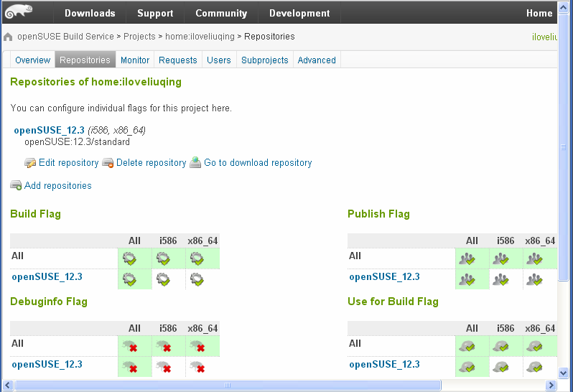Open openSUSE_12.3 repository heading link
The image size is (573, 392).
[49, 130]
